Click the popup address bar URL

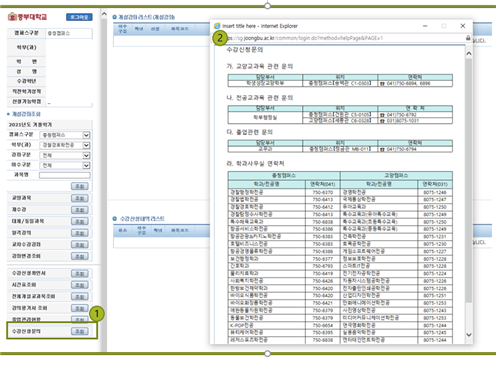[x=305, y=38]
